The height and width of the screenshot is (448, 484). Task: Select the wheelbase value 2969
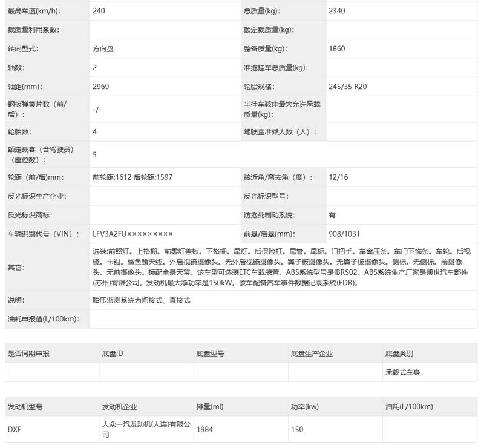[100, 87]
